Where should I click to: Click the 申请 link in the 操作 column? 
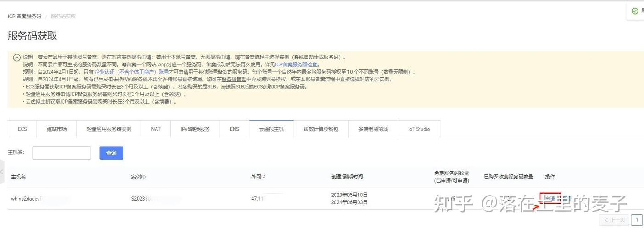[x=549, y=199]
